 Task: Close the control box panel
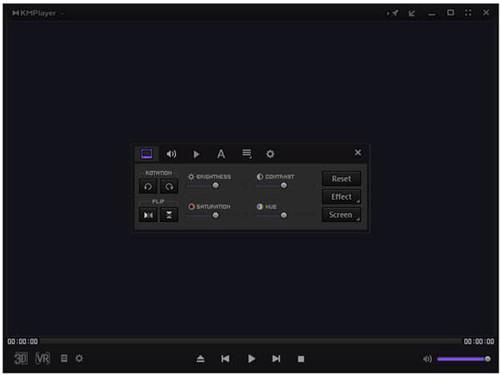[358, 153]
